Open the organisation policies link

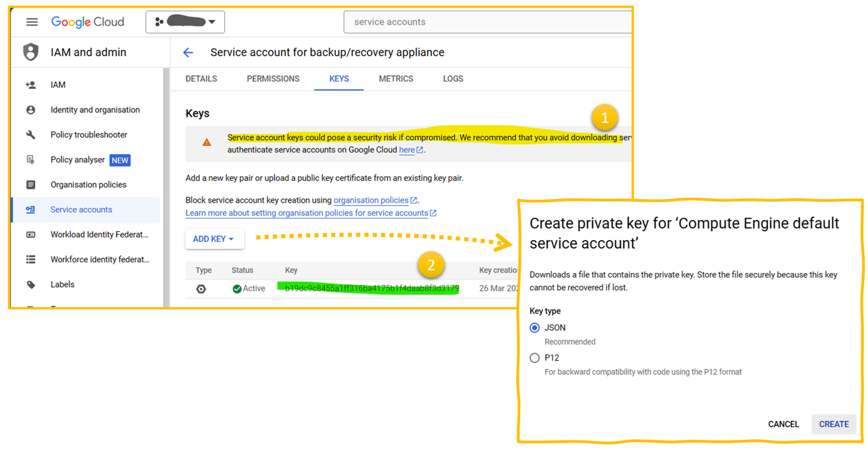[371, 200]
